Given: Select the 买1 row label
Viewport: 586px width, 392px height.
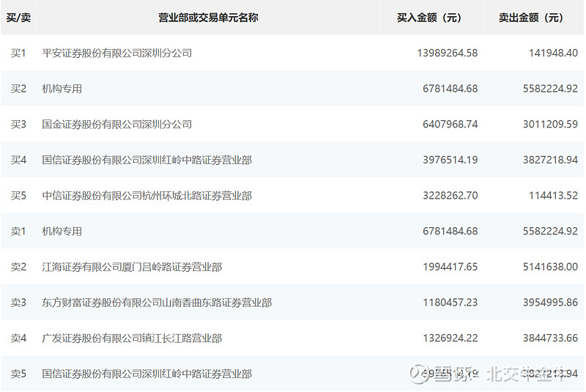Looking at the screenshot, I should [x=18, y=53].
